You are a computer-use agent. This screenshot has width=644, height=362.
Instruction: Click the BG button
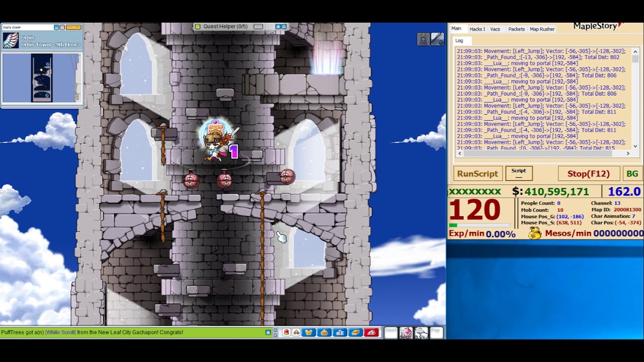coord(632,174)
